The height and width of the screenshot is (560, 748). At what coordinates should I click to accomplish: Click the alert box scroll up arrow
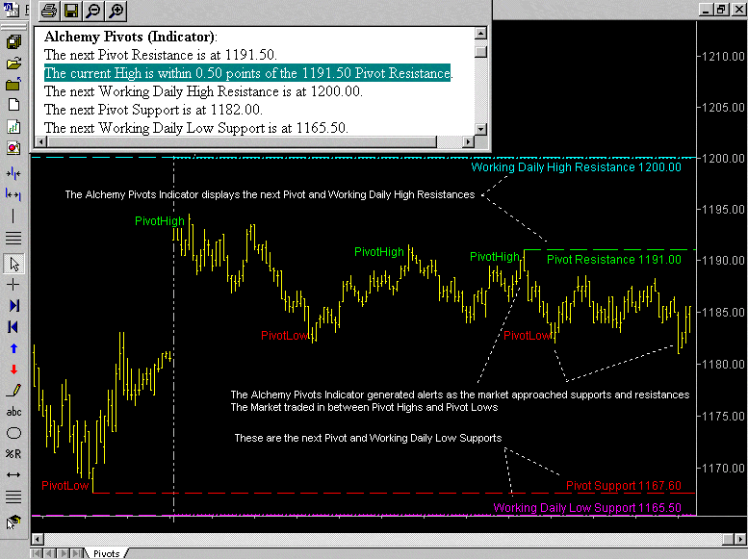click(x=481, y=33)
